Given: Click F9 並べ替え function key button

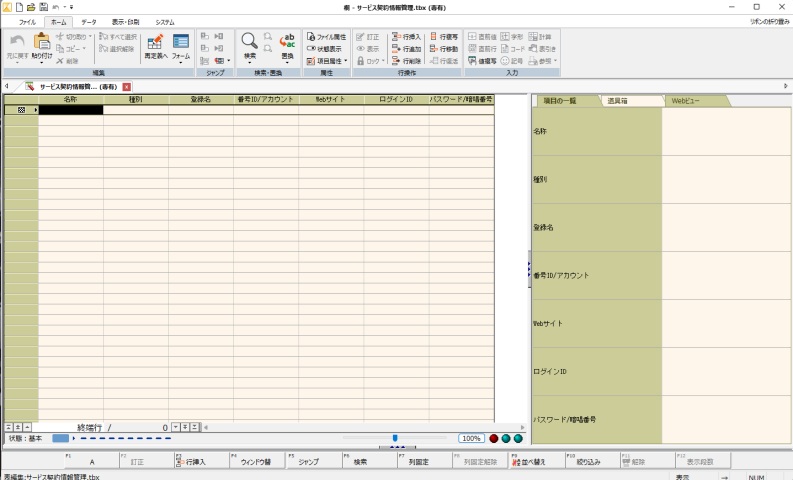Looking at the screenshot, I should 537,460.
